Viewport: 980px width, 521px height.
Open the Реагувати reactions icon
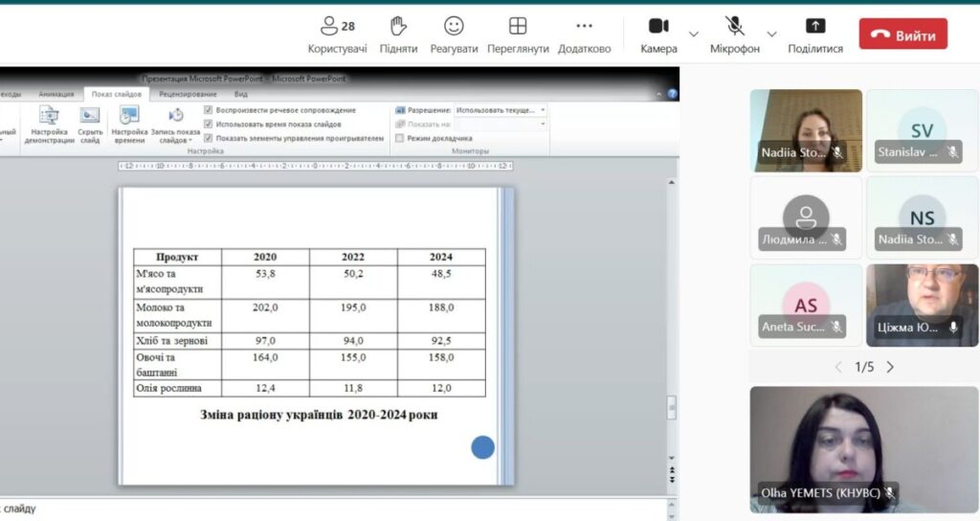tap(454, 27)
